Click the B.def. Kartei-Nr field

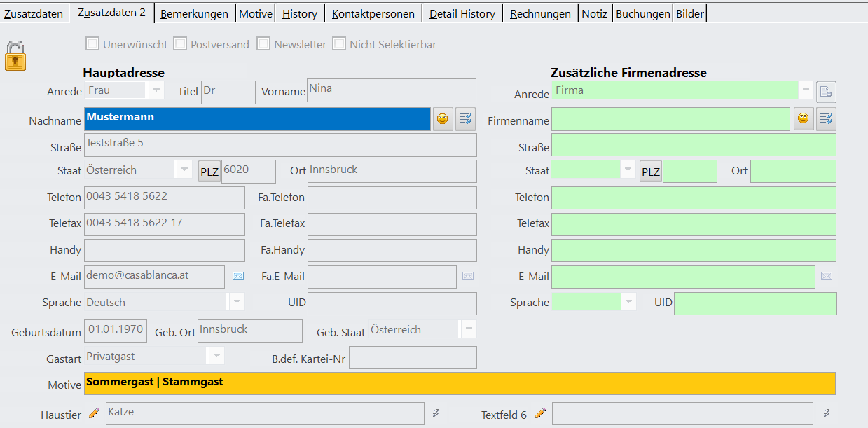[413, 357]
